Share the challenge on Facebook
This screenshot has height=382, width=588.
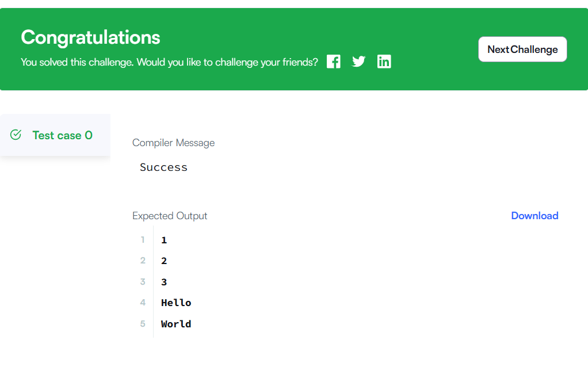point(333,62)
